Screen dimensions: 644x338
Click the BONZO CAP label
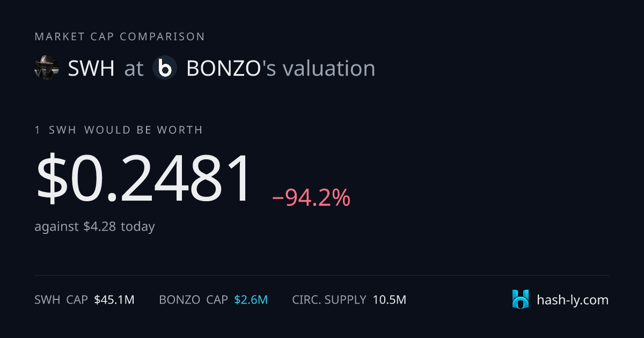coord(193,300)
